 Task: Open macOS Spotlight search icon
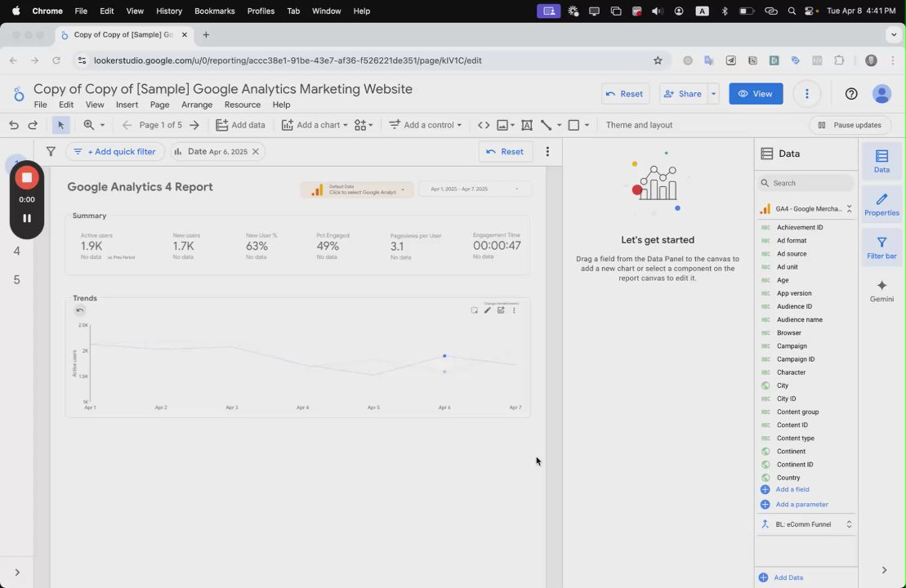click(x=792, y=11)
